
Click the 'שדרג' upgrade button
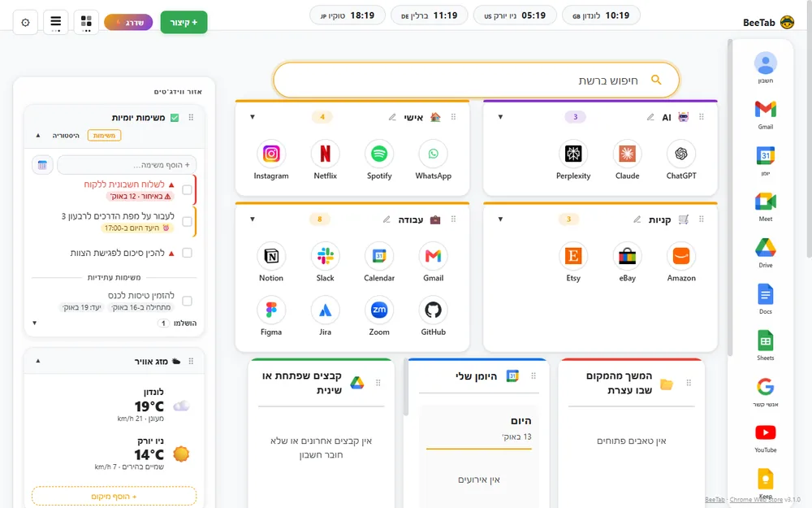point(128,22)
